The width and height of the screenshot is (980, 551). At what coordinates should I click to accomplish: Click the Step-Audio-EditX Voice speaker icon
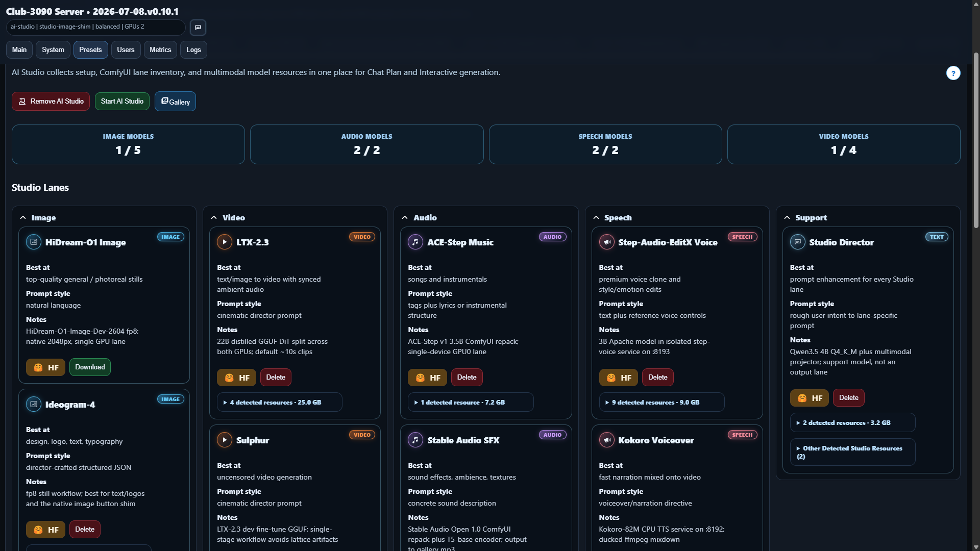[606, 242]
